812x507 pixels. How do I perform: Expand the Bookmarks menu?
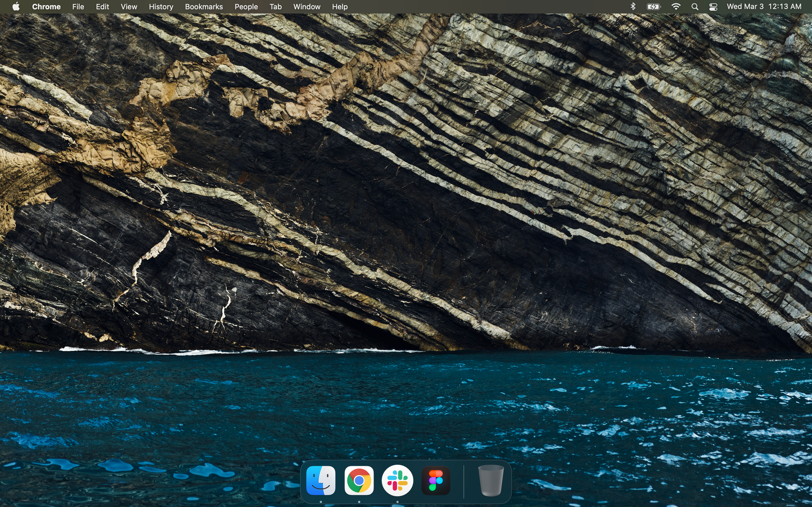pos(204,7)
